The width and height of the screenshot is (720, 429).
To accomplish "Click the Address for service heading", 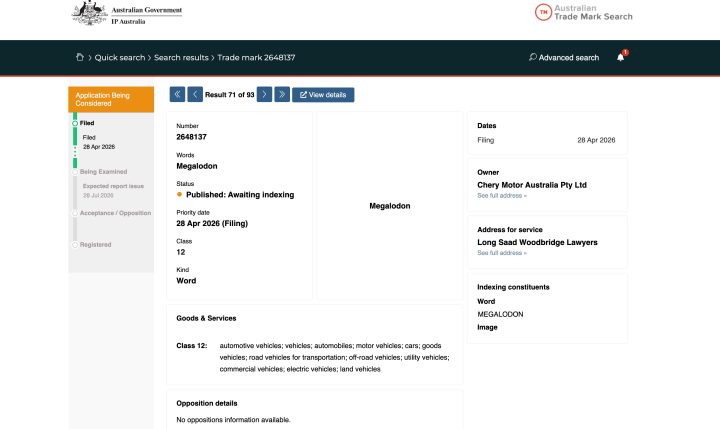I will [x=510, y=230].
